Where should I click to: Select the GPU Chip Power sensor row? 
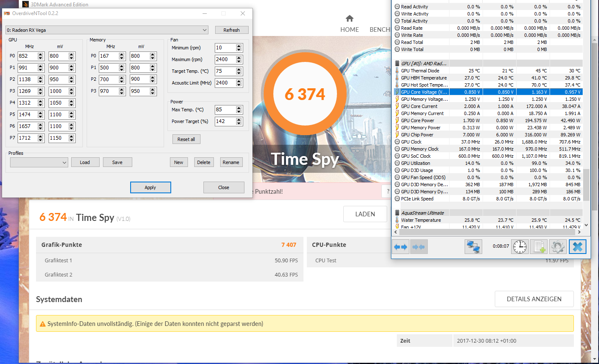click(x=488, y=135)
